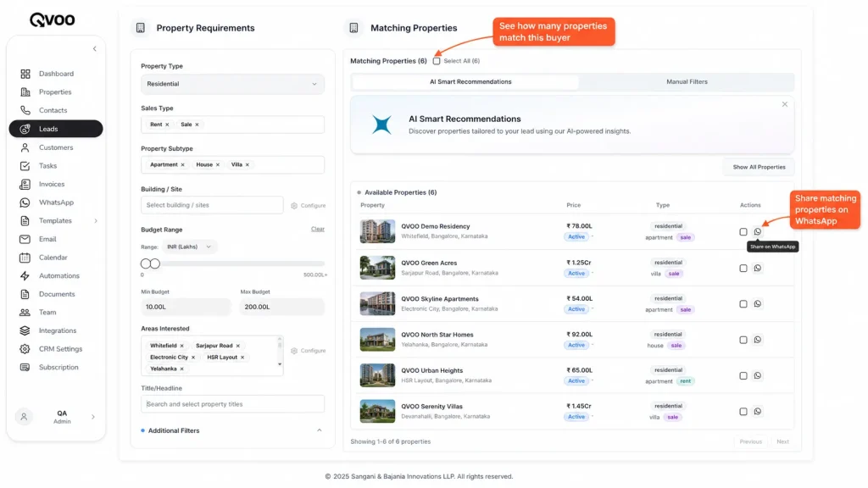Open the Dashboard sidebar icon

coord(25,74)
